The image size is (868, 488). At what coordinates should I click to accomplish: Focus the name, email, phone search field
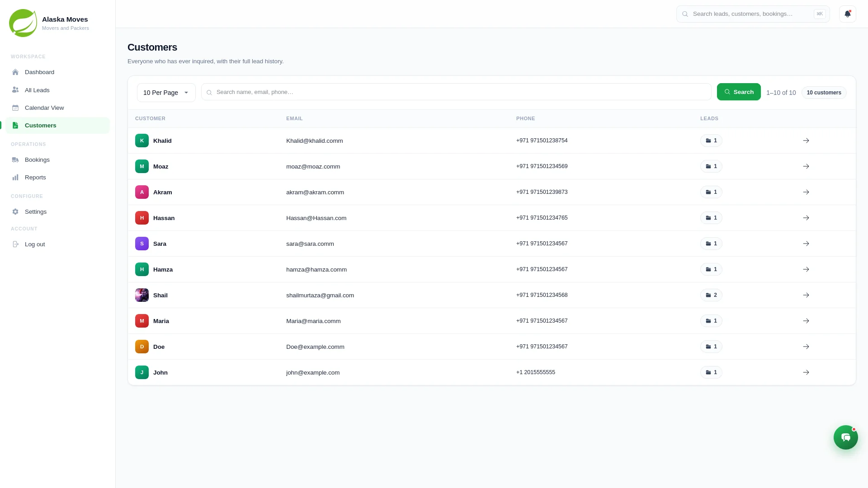coord(456,92)
